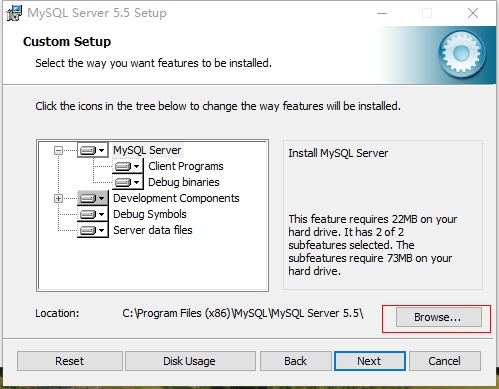Click the gear logo in the header banner
Image resolution: width=499 pixels, height=389 pixels.
[462, 53]
